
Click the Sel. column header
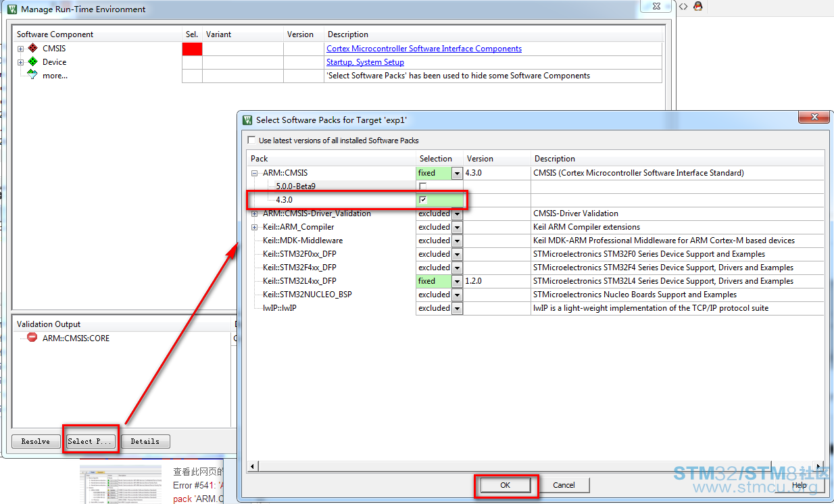[x=192, y=34]
